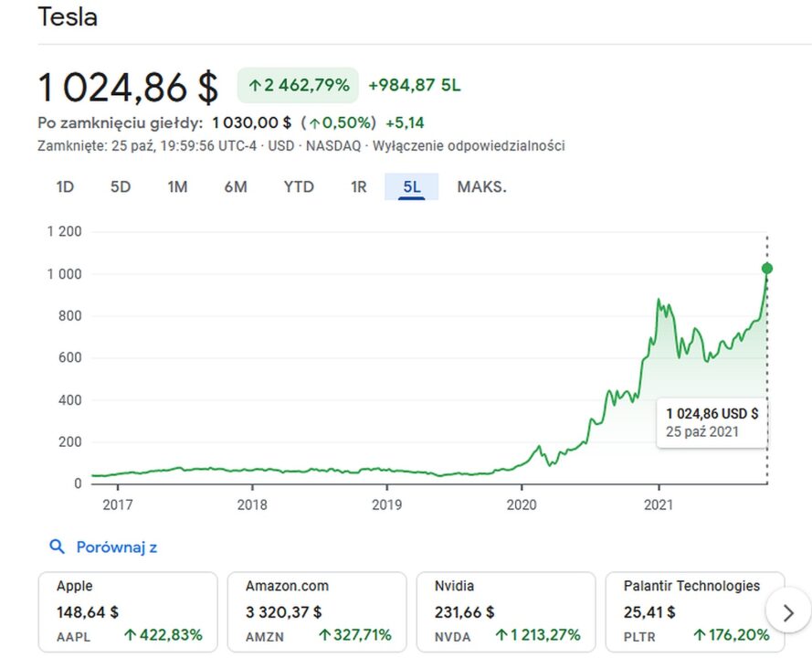
Task: Click the 25 paź 2021 tooltip date
Action: (x=701, y=431)
